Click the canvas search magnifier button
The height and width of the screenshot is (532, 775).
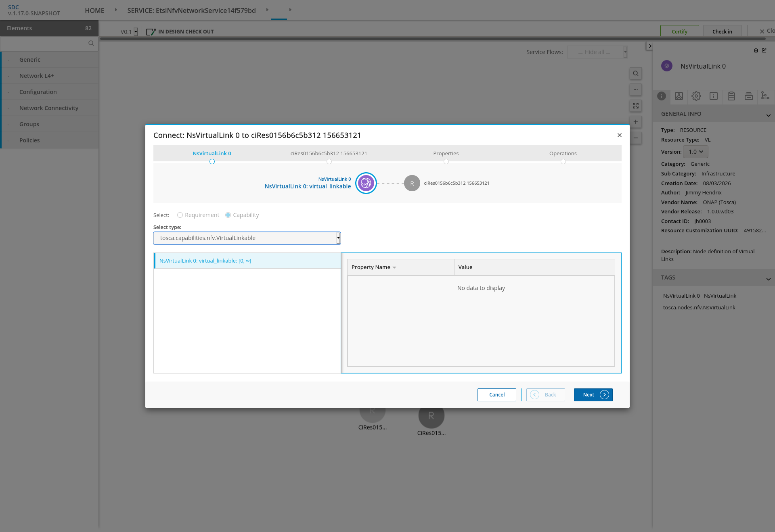pyautogui.click(x=636, y=73)
